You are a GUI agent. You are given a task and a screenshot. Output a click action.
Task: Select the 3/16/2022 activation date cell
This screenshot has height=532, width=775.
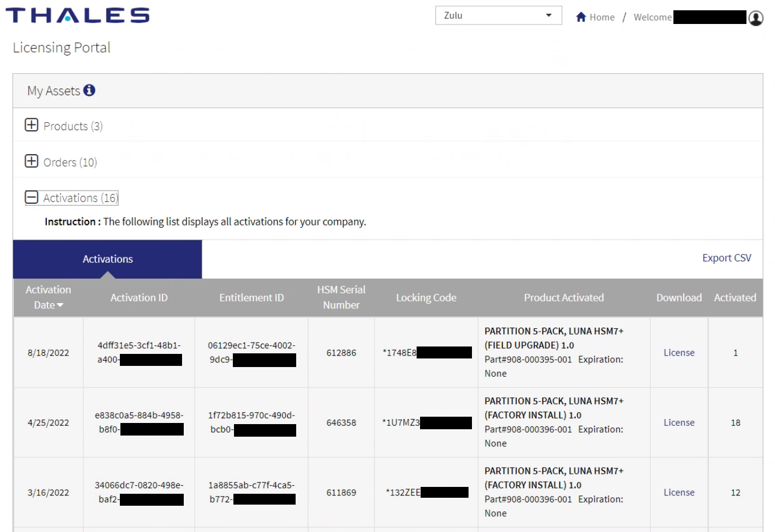[x=49, y=492]
